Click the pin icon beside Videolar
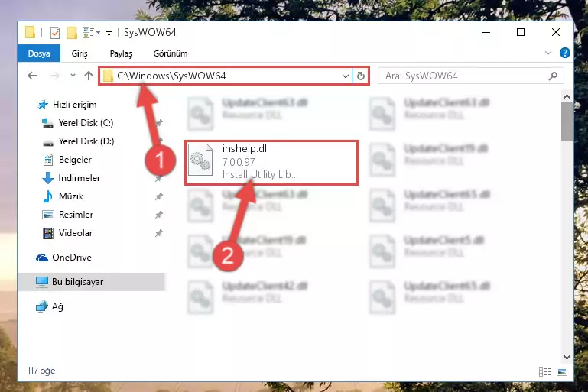The image size is (588, 392). 159,233
